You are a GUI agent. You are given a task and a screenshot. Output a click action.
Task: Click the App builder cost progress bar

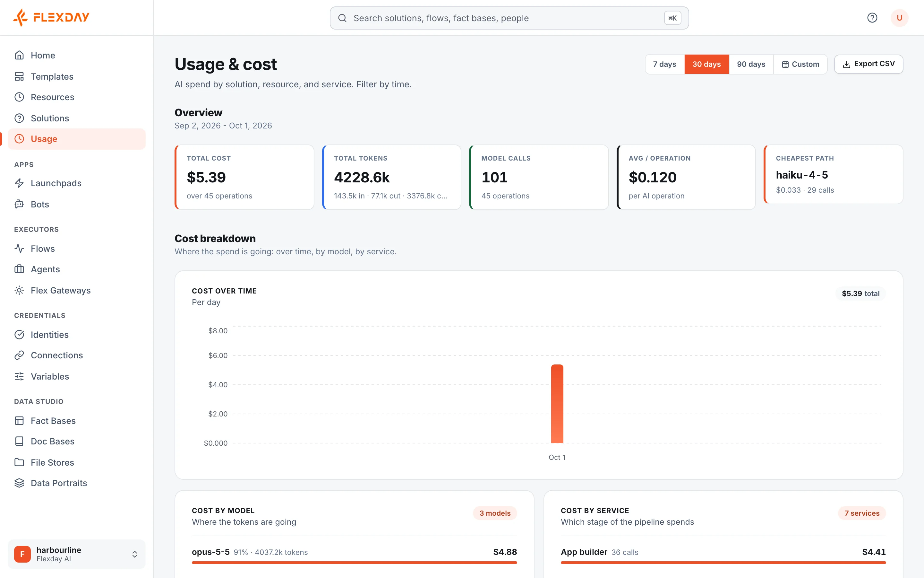tap(723, 562)
